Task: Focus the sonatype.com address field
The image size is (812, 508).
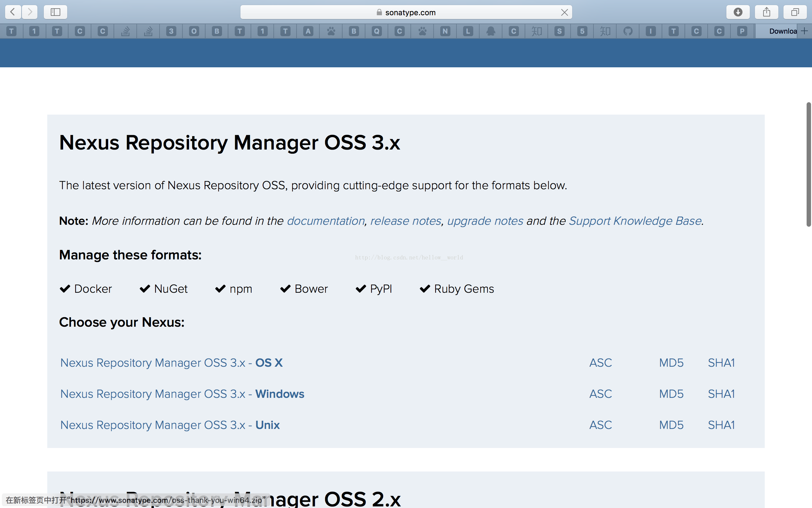Action: (x=406, y=12)
